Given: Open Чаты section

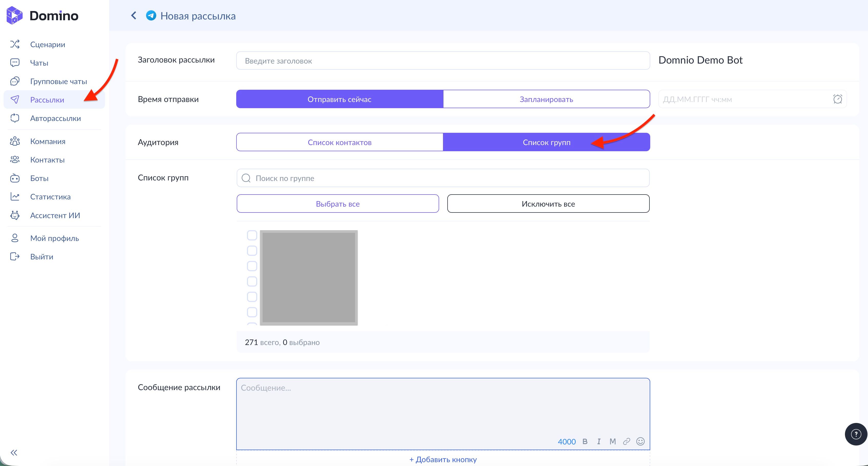Looking at the screenshot, I should click(39, 63).
